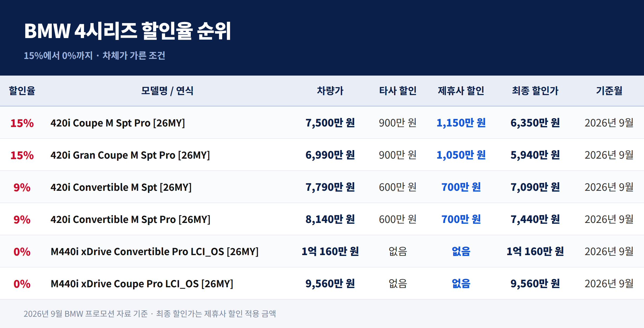This screenshot has height=328, width=644.
Task: Click 2026년 9월 in the 7,440만 원 row
Action: pyautogui.click(x=609, y=219)
